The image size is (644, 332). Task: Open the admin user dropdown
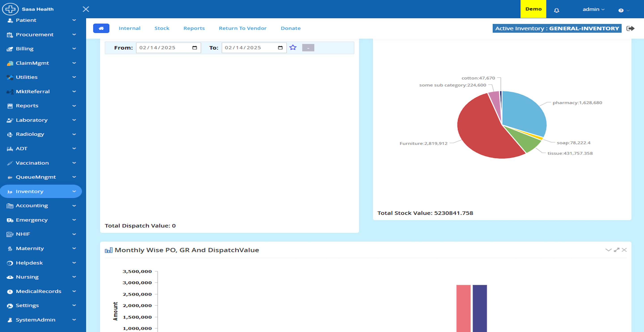click(x=593, y=9)
